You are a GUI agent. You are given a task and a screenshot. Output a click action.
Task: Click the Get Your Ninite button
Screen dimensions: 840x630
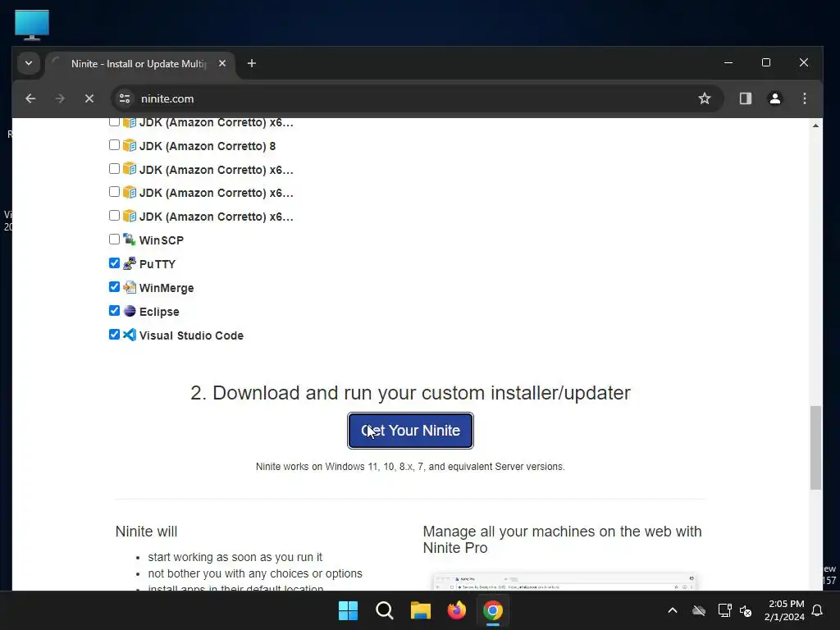(x=410, y=430)
